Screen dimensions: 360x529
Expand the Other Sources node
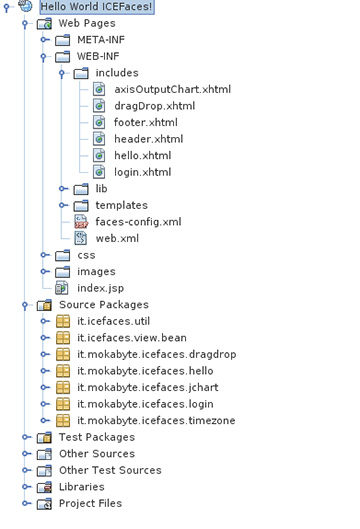coord(26,453)
